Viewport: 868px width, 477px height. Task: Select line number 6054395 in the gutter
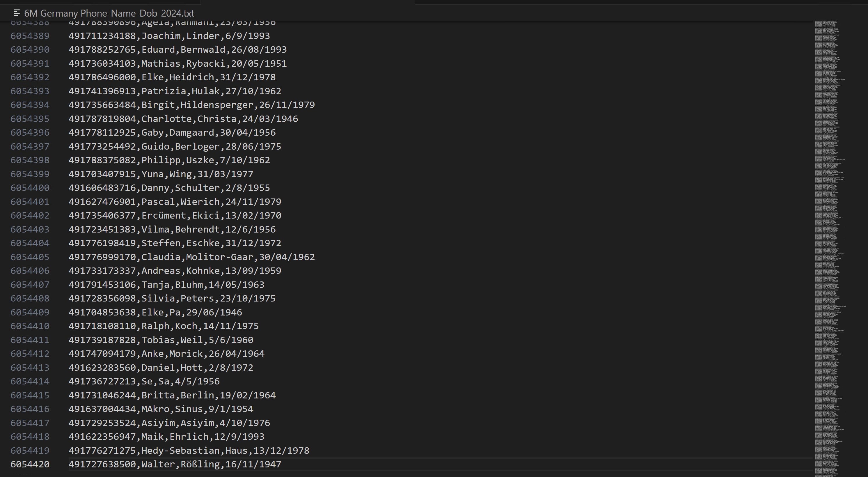click(30, 119)
